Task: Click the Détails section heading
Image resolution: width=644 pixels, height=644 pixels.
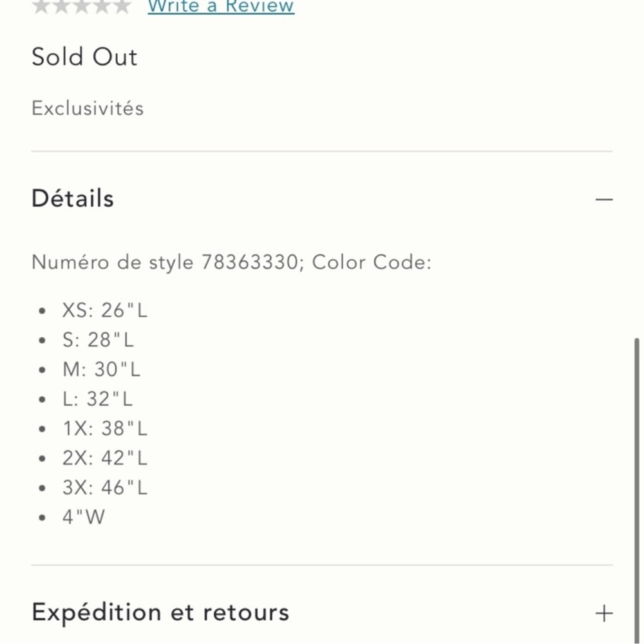Action: (x=73, y=198)
